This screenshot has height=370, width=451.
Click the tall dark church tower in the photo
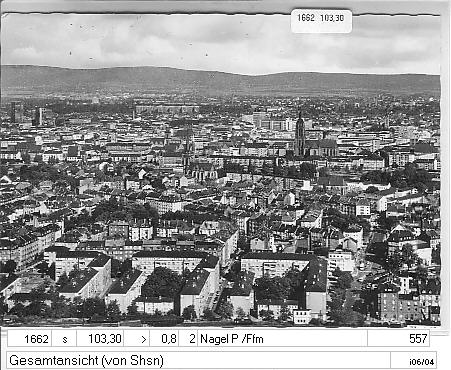(x=300, y=135)
